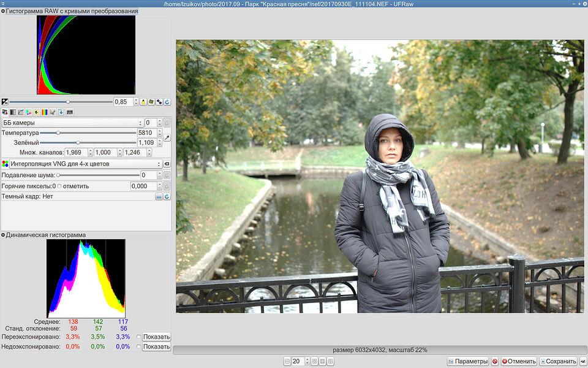
Task: Open the yellow-arrow corrections tab
Action: pos(37,112)
